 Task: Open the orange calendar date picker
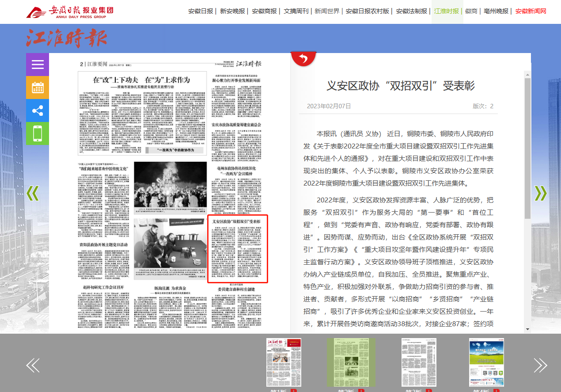point(38,88)
